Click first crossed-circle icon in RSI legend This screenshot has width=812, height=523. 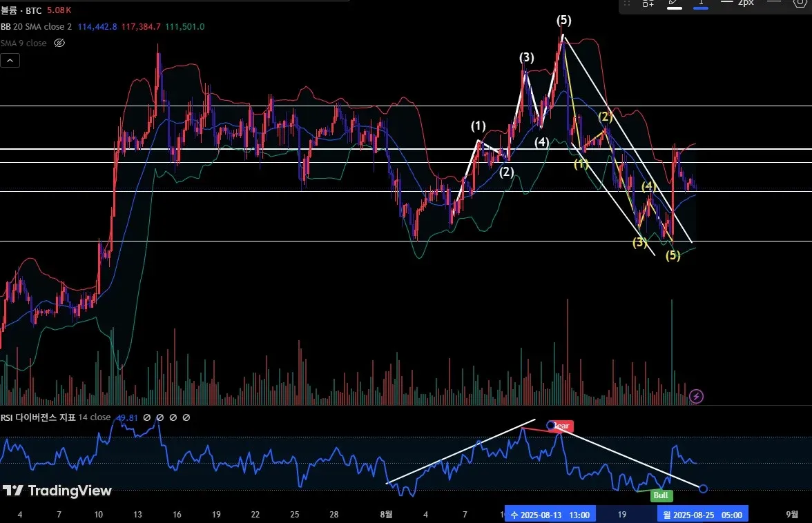point(147,417)
